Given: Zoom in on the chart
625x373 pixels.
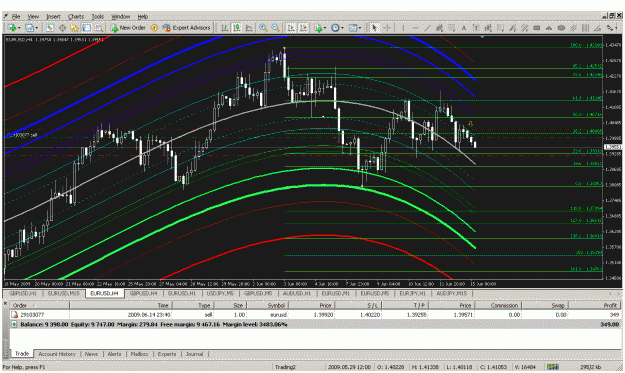Looking at the screenshot, I should pos(263,27).
